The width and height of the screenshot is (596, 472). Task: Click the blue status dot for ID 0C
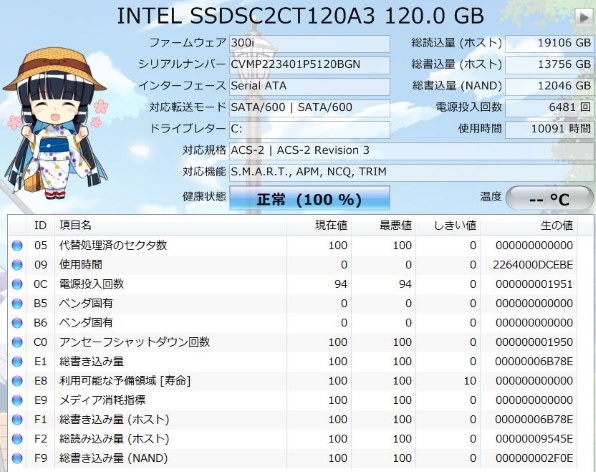(x=17, y=284)
